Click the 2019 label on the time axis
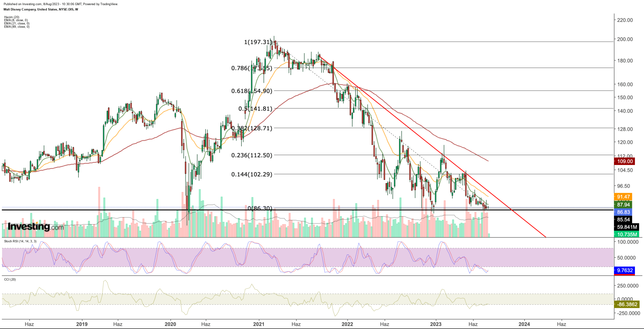This screenshot has height=329, width=644. tap(82, 324)
